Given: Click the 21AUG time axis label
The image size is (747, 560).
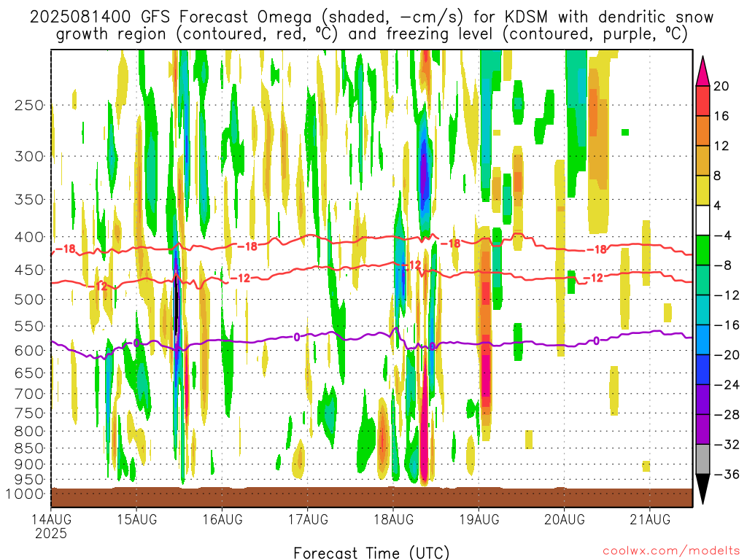Looking at the screenshot, I should click(x=650, y=519).
